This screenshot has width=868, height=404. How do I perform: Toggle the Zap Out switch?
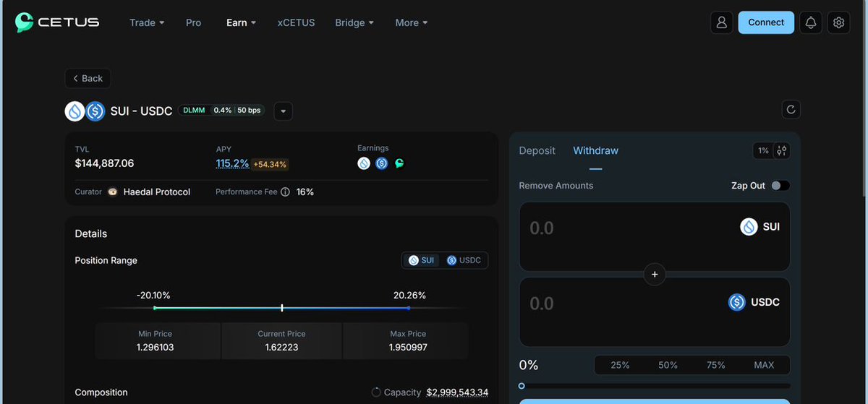[780, 186]
